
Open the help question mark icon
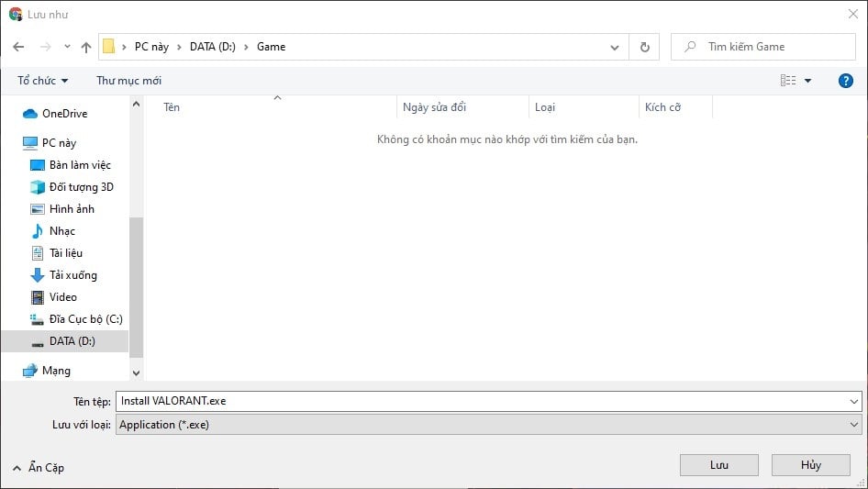(846, 81)
